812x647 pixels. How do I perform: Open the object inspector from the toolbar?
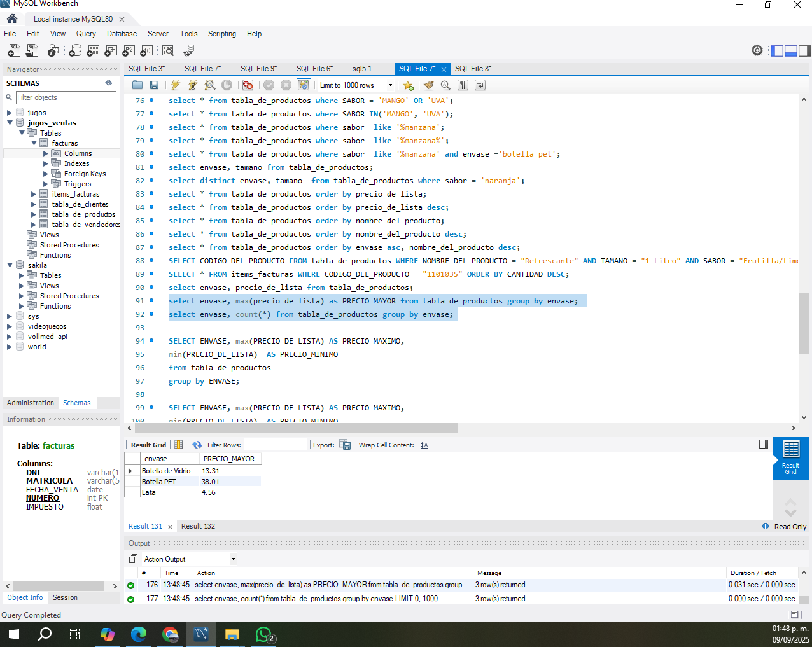pos(53,50)
